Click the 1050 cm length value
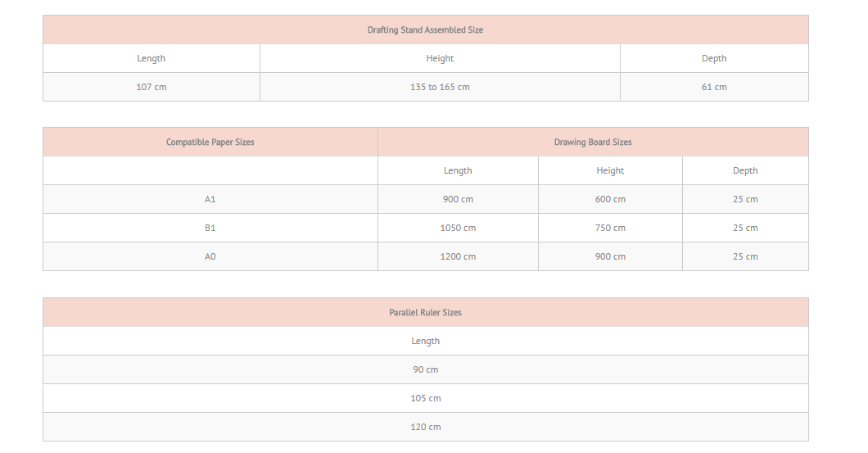The image size is (868, 453). (x=458, y=229)
